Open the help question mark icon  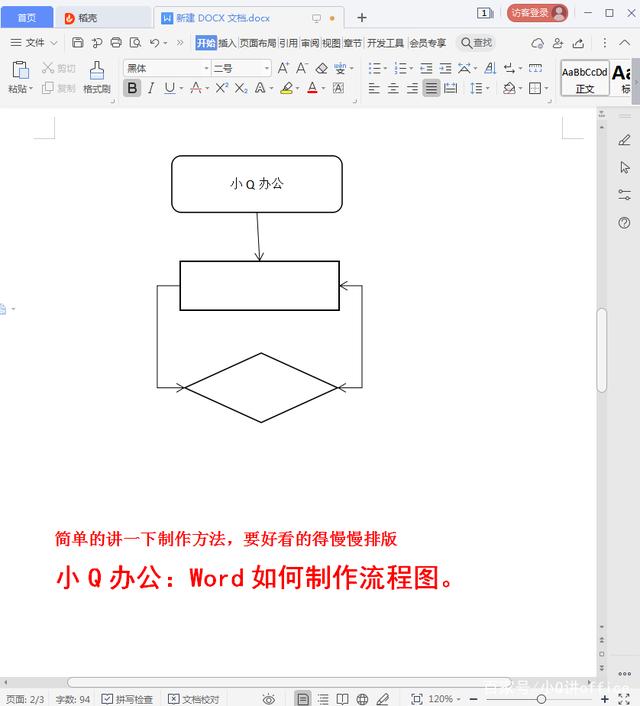pyautogui.click(x=624, y=222)
